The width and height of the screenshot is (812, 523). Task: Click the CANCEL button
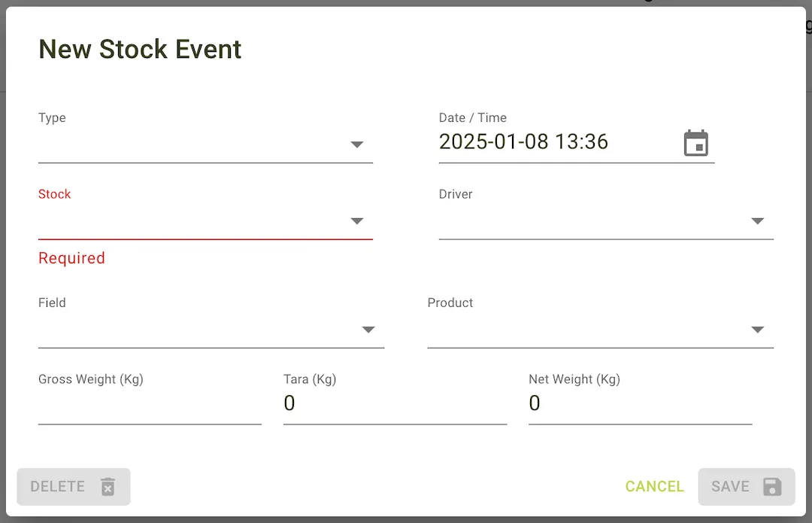coord(654,487)
